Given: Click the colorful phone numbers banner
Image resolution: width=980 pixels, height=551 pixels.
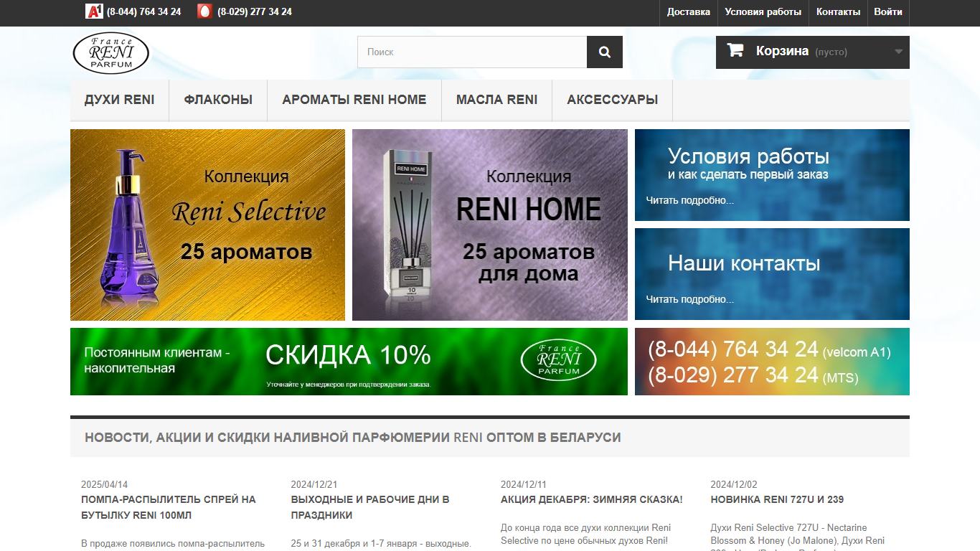Looking at the screenshot, I should click(772, 362).
